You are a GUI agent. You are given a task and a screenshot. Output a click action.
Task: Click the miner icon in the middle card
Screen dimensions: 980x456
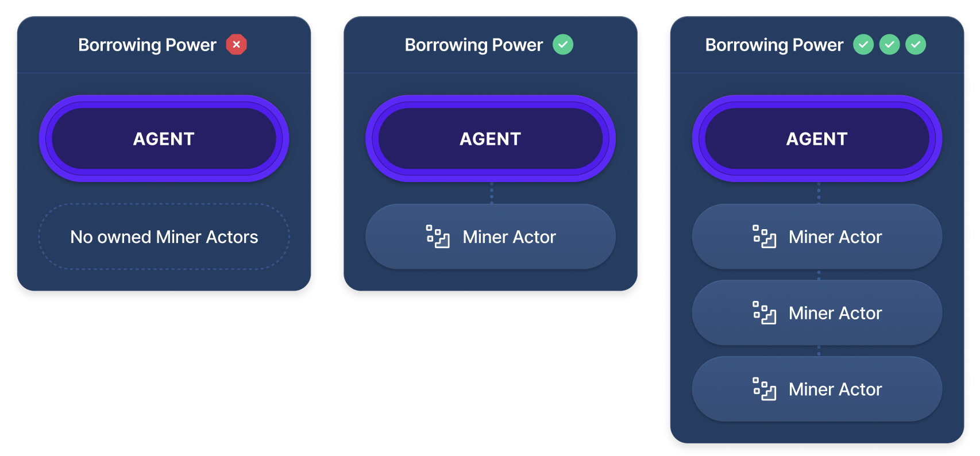438,237
